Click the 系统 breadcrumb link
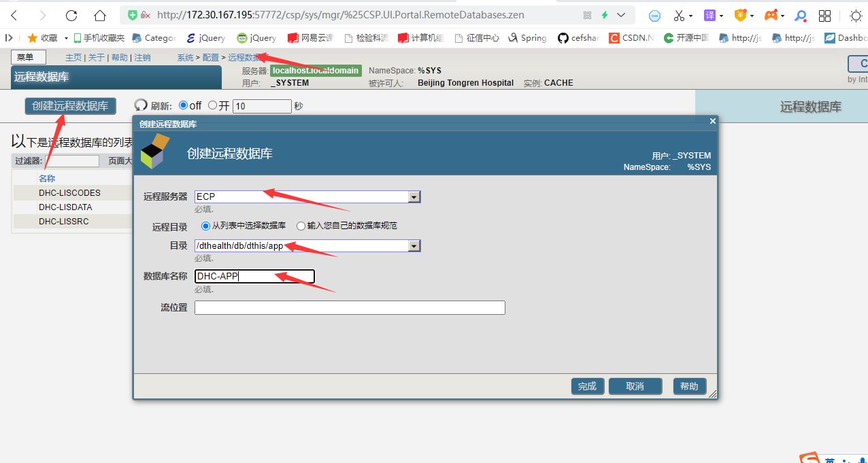 (185, 58)
